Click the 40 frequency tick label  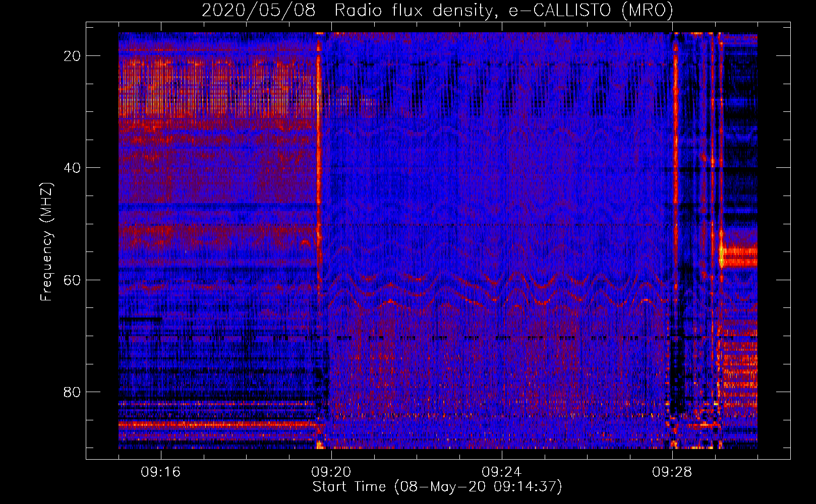72,168
